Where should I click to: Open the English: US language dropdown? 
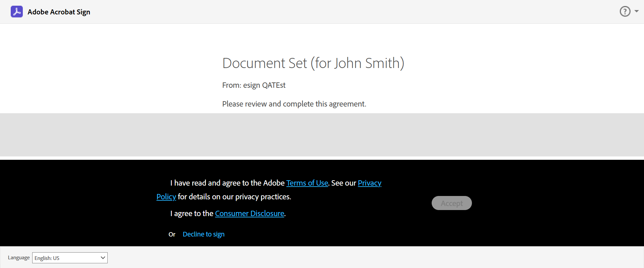[x=69, y=258]
